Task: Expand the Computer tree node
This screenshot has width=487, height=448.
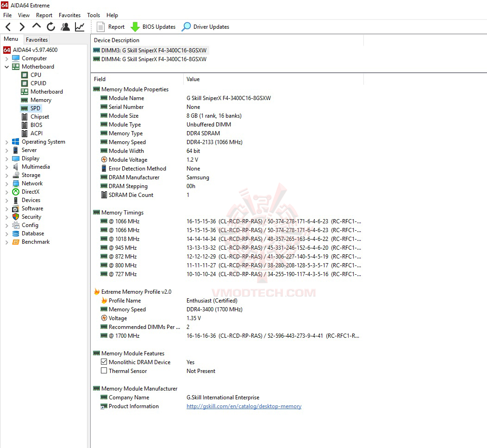Action: [x=7, y=58]
